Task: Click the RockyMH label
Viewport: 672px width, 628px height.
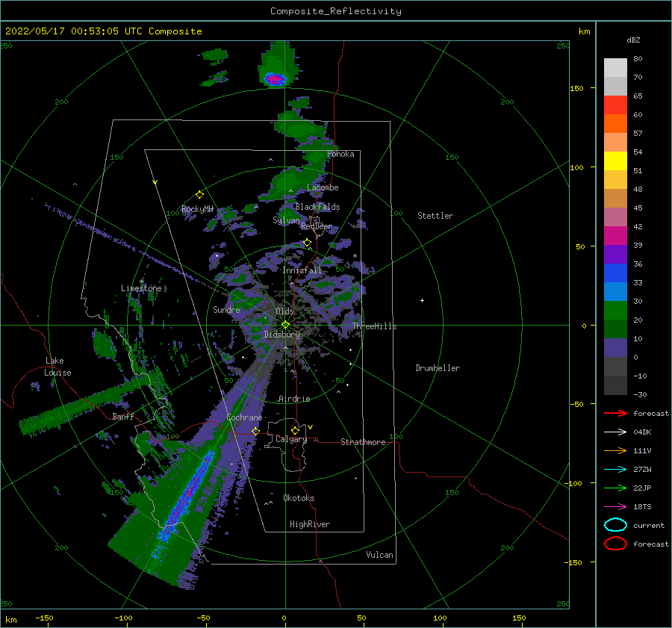Action: [x=198, y=209]
